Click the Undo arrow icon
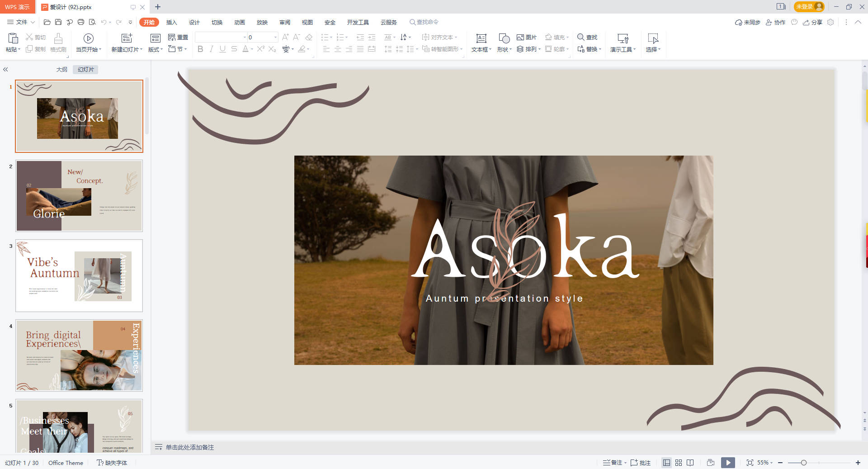This screenshot has height=469, width=868. tap(104, 22)
